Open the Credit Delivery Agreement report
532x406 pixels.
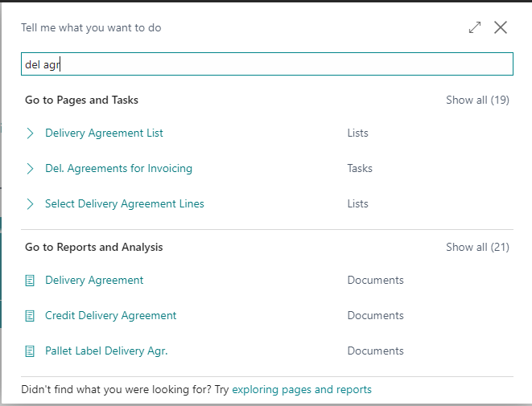pyautogui.click(x=110, y=316)
